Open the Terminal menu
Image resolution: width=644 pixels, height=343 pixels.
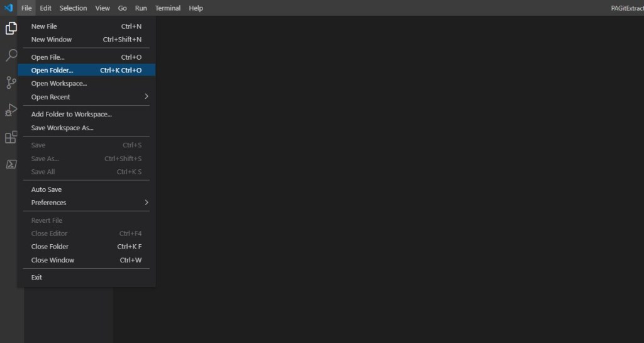coord(168,8)
